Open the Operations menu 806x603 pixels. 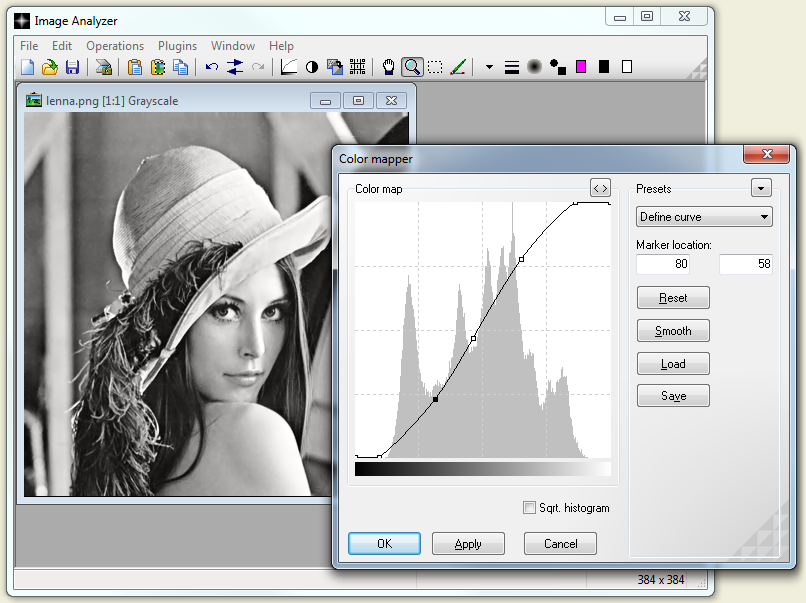click(115, 45)
